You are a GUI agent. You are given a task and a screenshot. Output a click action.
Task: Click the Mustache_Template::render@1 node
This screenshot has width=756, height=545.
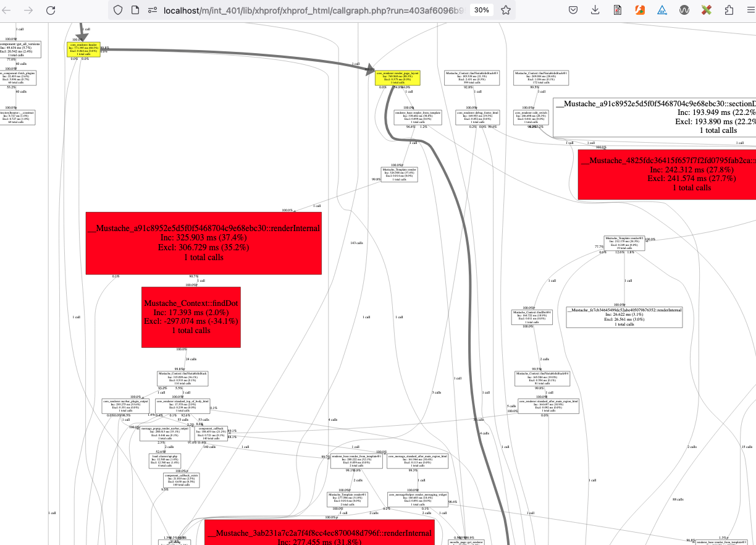point(347,499)
